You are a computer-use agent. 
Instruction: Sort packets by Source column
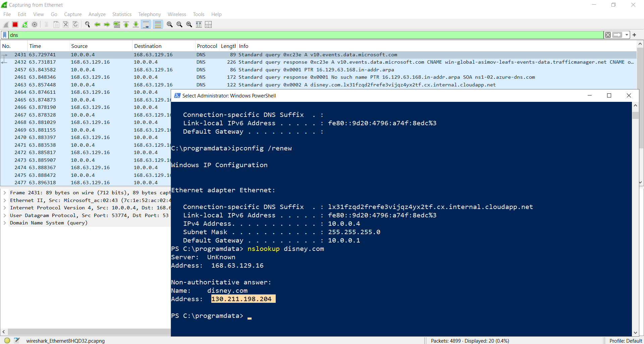pos(101,46)
